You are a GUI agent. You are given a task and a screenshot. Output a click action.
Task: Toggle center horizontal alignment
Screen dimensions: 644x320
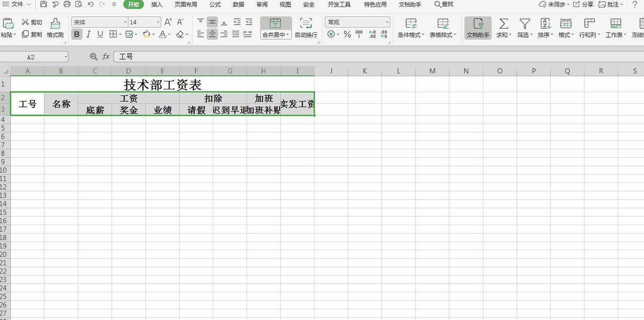pyautogui.click(x=212, y=34)
